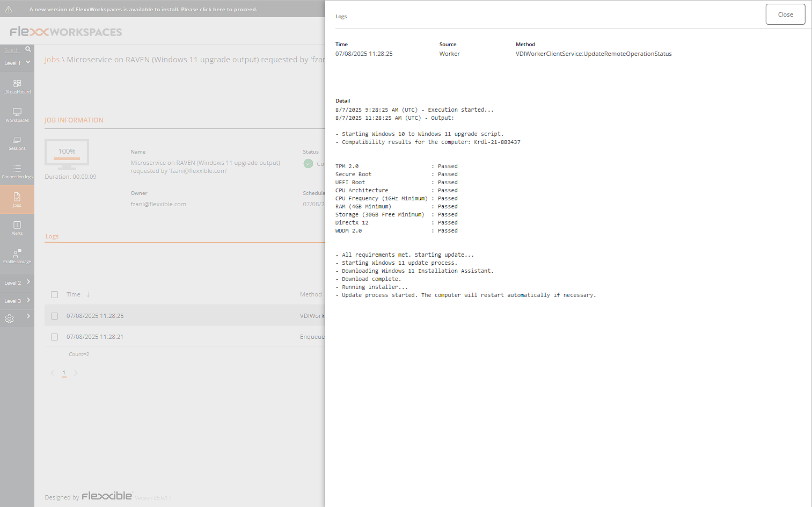Click the 'Running installer...' log line

click(x=371, y=287)
